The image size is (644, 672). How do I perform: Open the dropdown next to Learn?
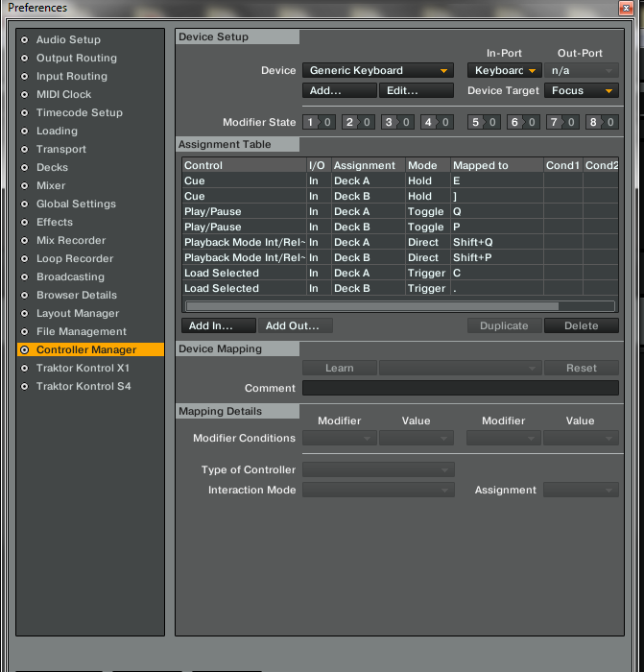460,368
